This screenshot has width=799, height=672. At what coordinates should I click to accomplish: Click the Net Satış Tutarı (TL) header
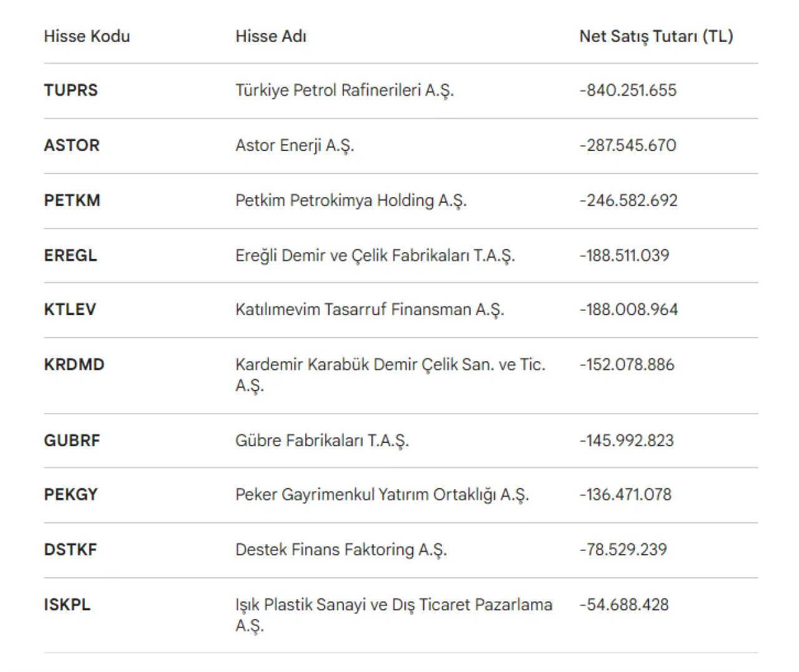click(x=656, y=36)
